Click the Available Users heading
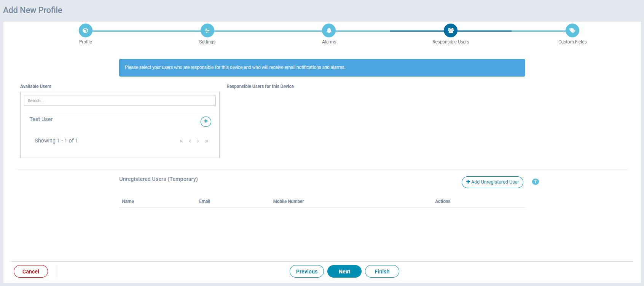This screenshot has height=286, width=644. point(36,86)
